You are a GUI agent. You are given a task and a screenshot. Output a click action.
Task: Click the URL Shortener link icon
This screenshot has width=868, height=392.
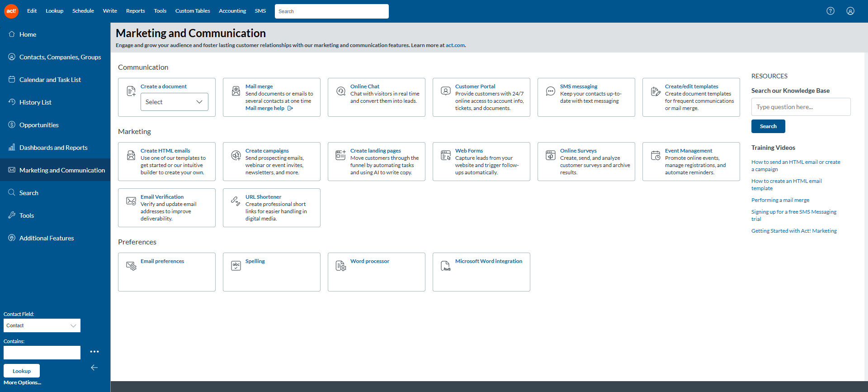236,201
